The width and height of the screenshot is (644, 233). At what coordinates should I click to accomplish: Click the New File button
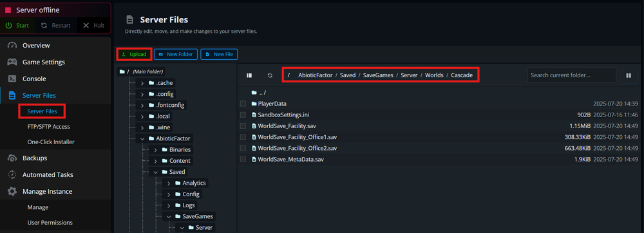coord(219,54)
